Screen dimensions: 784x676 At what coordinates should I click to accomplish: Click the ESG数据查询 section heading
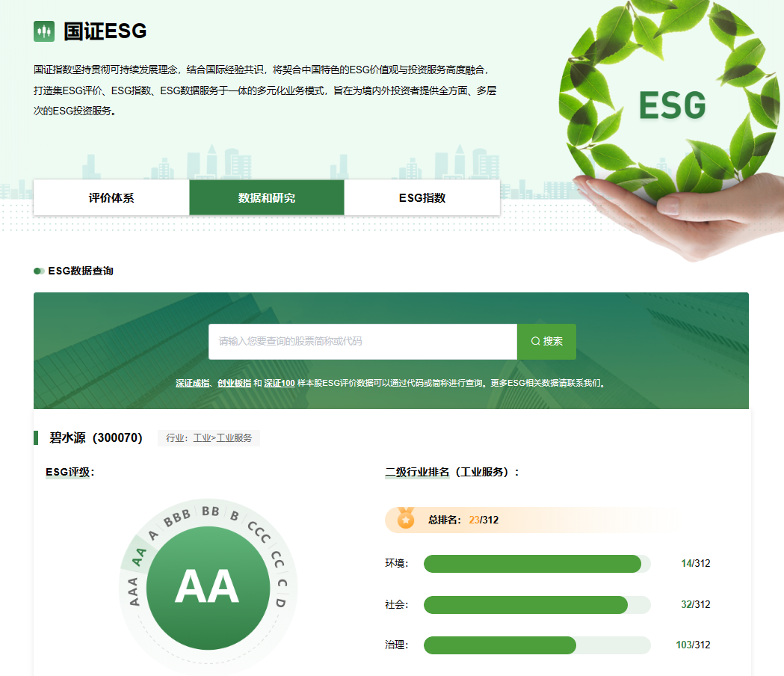(x=81, y=271)
